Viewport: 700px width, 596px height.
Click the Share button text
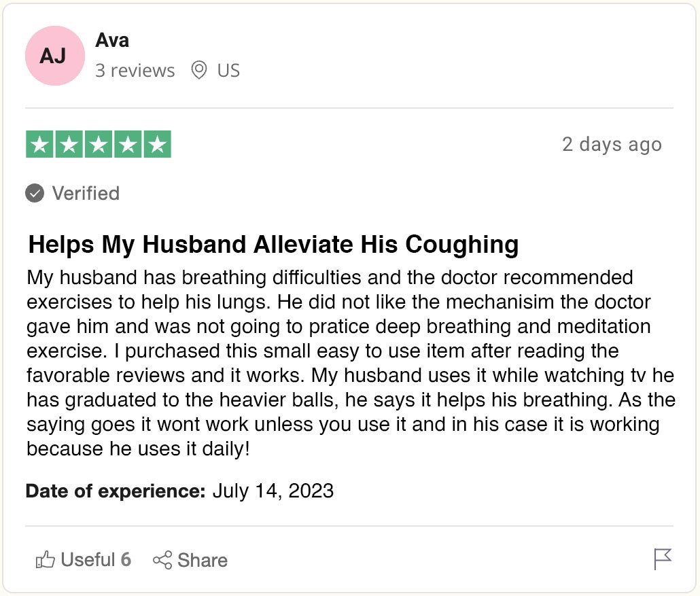[203, 560]
